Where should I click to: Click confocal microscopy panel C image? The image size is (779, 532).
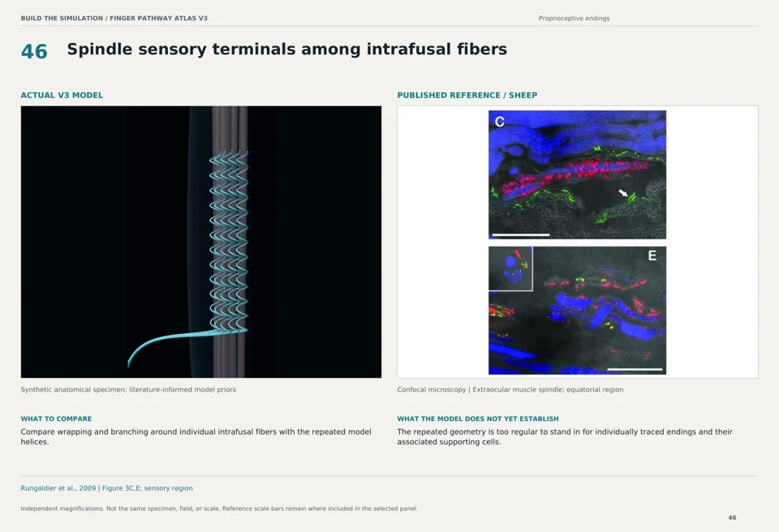(x=577, y=175)
